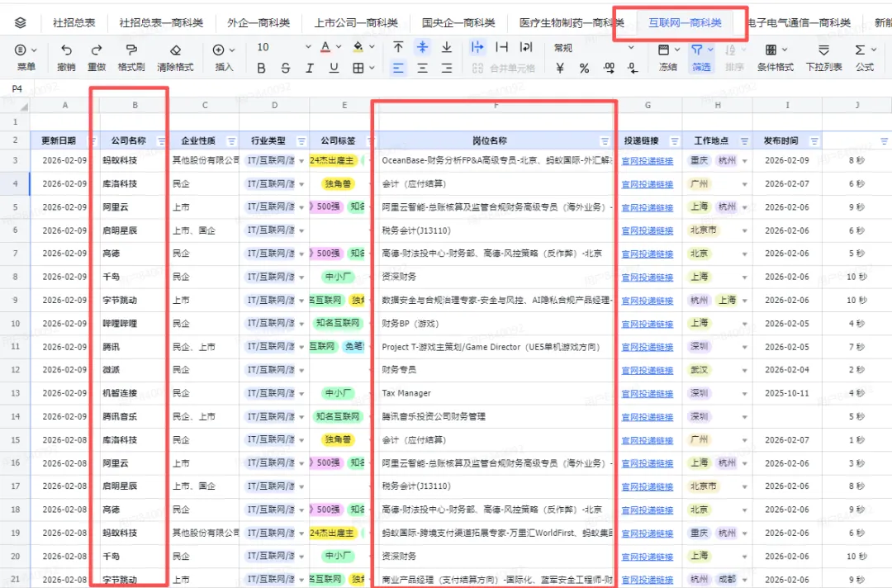Open the borders tool icon
This screenshot has width=892, height=588.
click(x=358, y=69)
